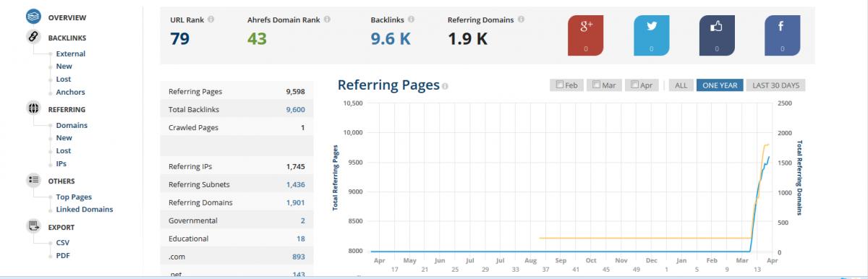This screenshot has width=868, height=279.
Task: Select the ALL time range tab
Action: 681,85
